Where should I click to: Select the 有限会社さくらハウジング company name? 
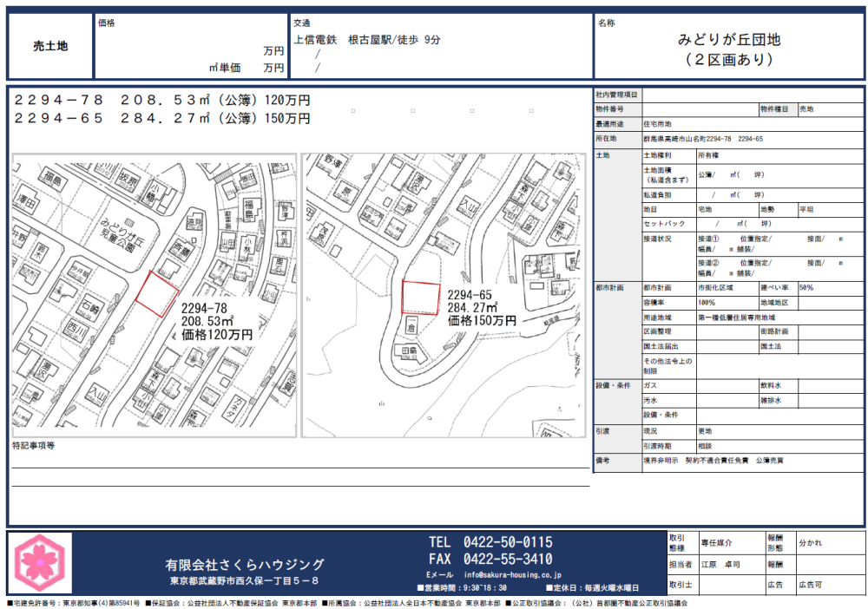pyautogui.click(x=245, y=565)
